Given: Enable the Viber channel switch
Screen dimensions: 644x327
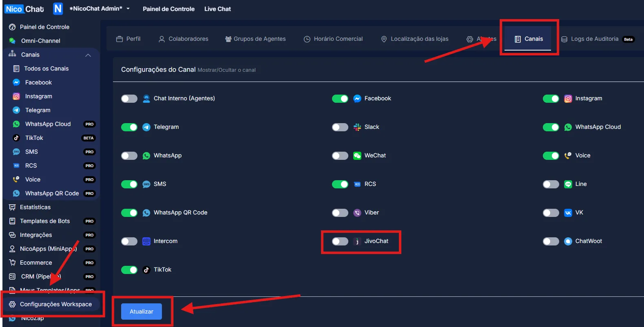Looking at the screenshot, I should pos(340,213).
